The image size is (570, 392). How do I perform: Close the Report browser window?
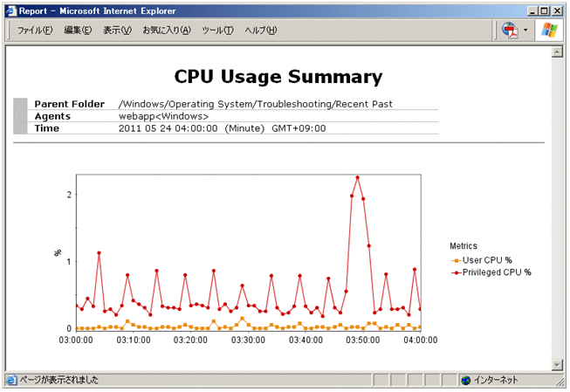(557, 11)
